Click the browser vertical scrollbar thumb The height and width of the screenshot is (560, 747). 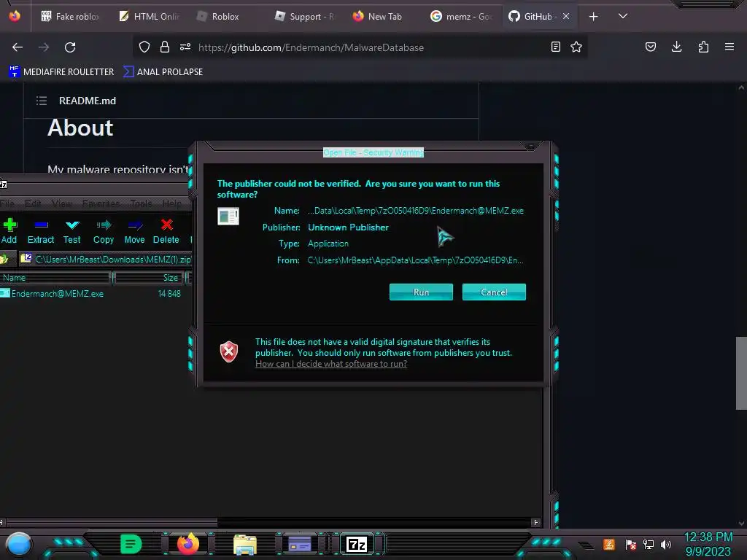(x=741, y=373)
